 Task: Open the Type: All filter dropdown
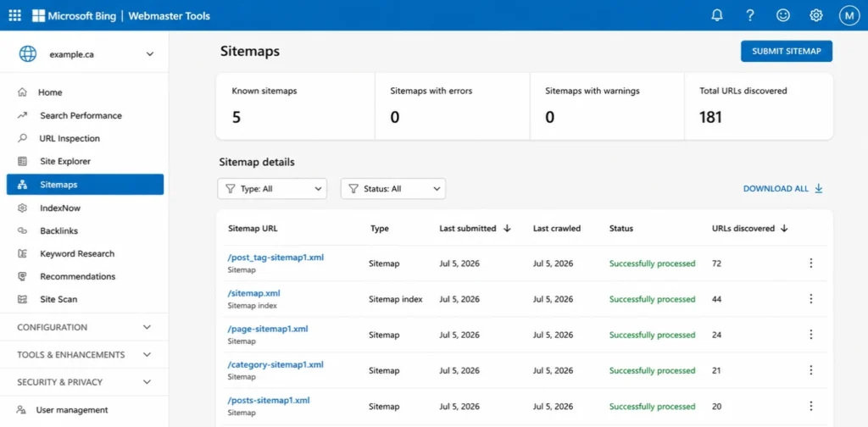coord(272,189)
